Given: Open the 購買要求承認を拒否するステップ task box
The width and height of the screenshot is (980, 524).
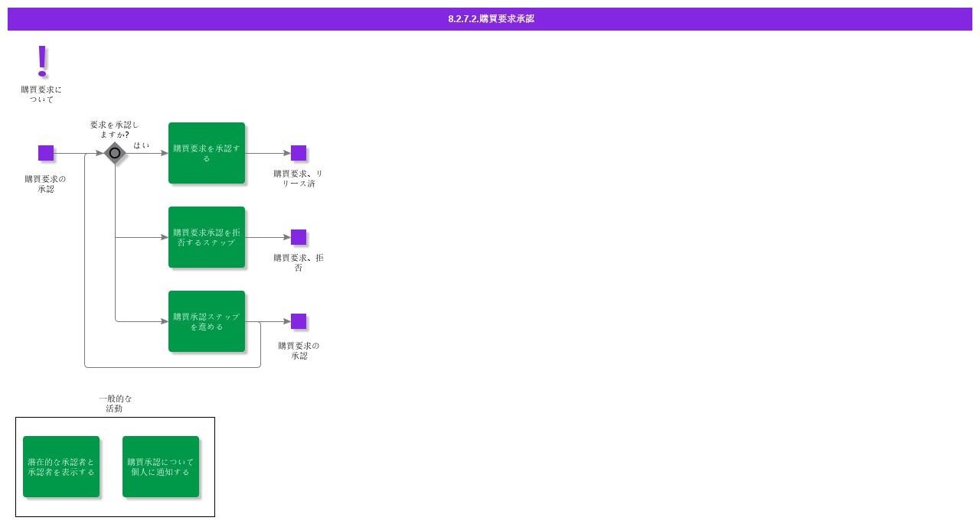Looking at the screenshot, I should pyautogui.click(x=207, y=237).
